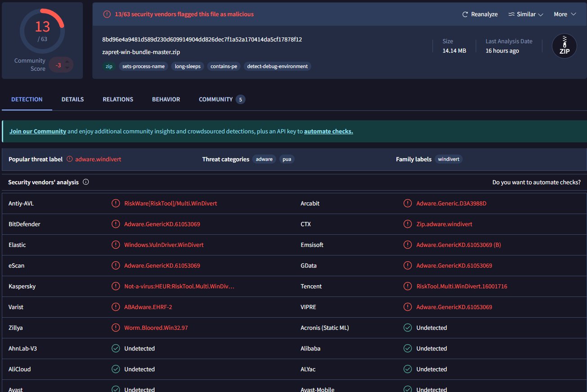This screenshot has width=587, height=392.
Task: Open the RELATIONS tab
Action: [x=118, y=100]
